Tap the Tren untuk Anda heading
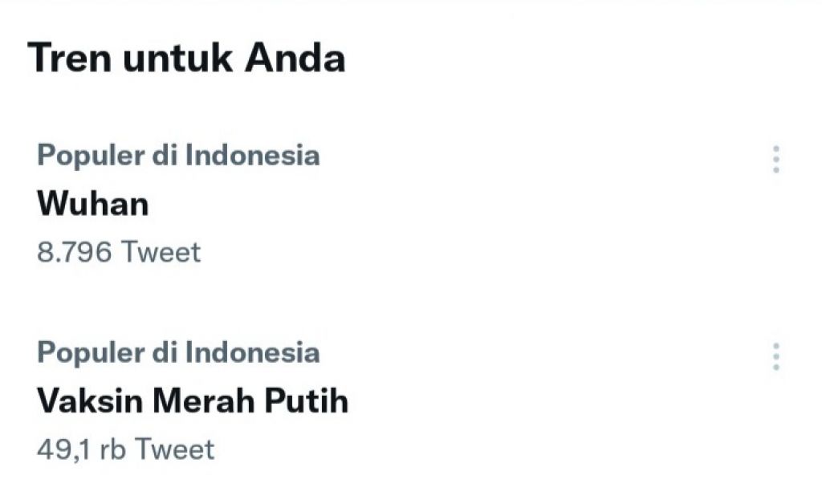The width and height of the screenshot is (822, 504). pyautogui.click(x=186, y=59)
